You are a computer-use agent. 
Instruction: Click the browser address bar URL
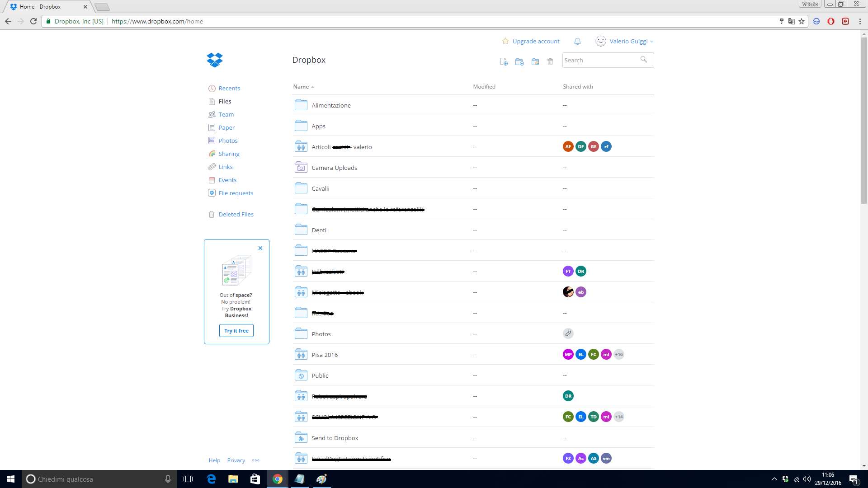click(x=157, y=21)
